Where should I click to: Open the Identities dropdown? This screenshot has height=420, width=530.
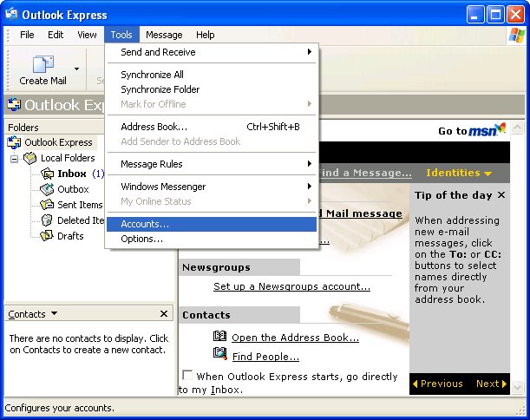click(459, 173)
